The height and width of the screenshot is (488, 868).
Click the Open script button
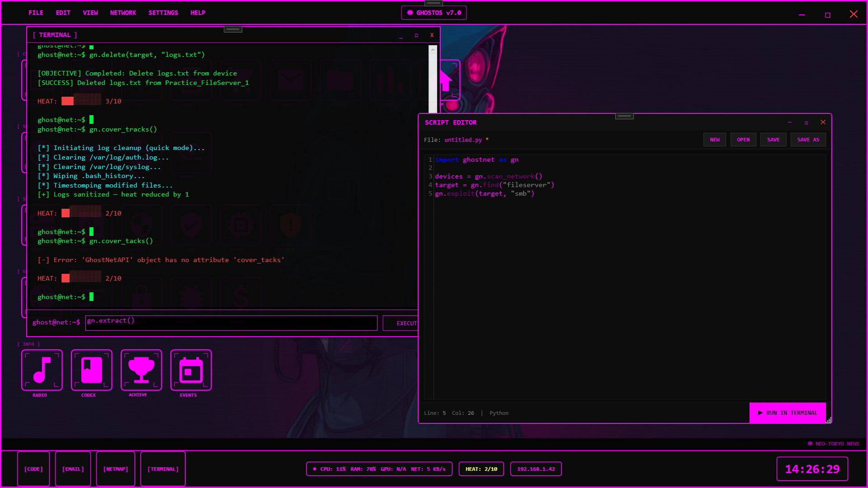pyautogui.click(x=743, y=140)
